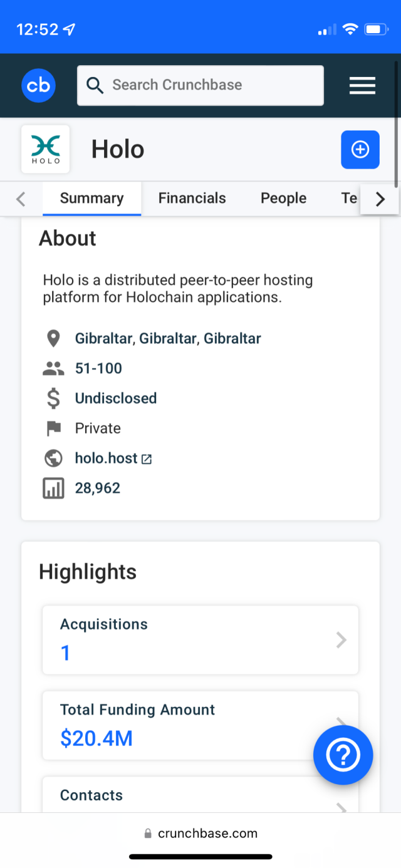Select the Summary tab
The height and width of the screenshot is (868, 401).
pyautogui.click(x=92, y=199)
